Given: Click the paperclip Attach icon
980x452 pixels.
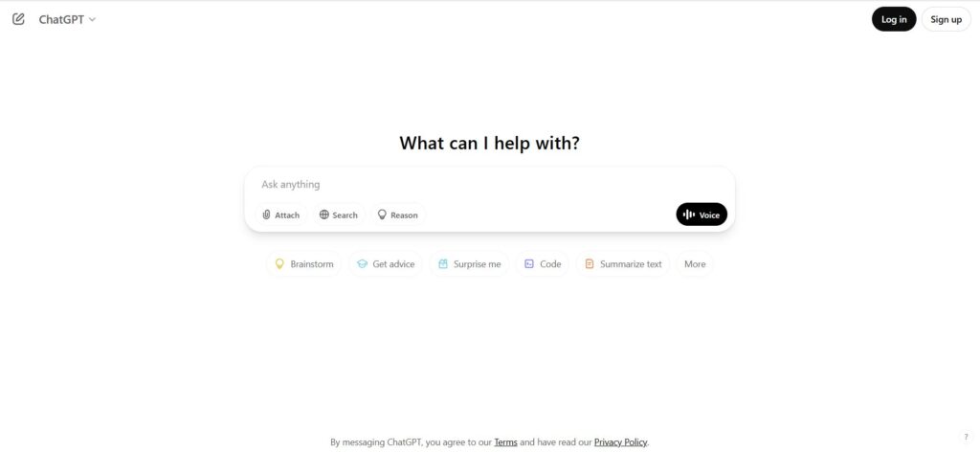Looking at the screenshot, I should (x=266, y=215).
